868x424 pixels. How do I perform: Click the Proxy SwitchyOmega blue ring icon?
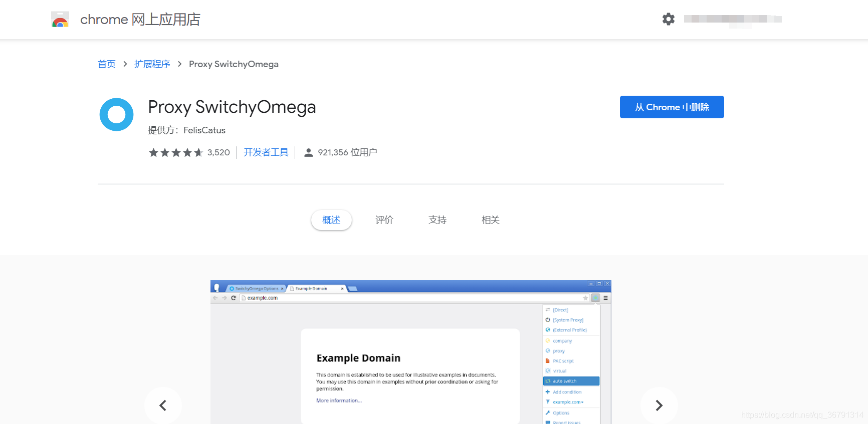point(116,114)
